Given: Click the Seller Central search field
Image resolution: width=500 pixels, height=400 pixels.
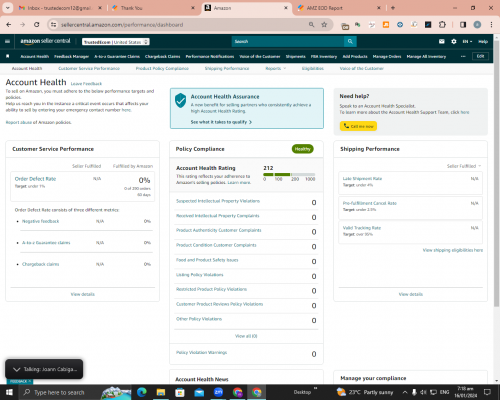Looking at the screenshot, I should (x=288, y=41).
